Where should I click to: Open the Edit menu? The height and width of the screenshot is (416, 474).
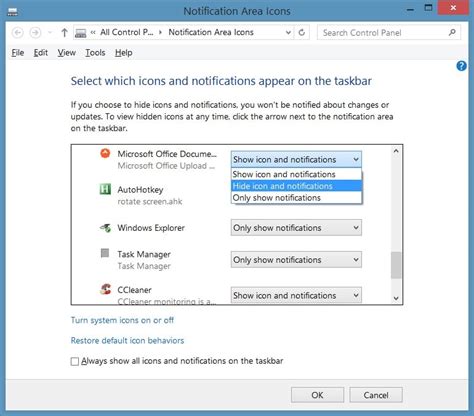41,53
